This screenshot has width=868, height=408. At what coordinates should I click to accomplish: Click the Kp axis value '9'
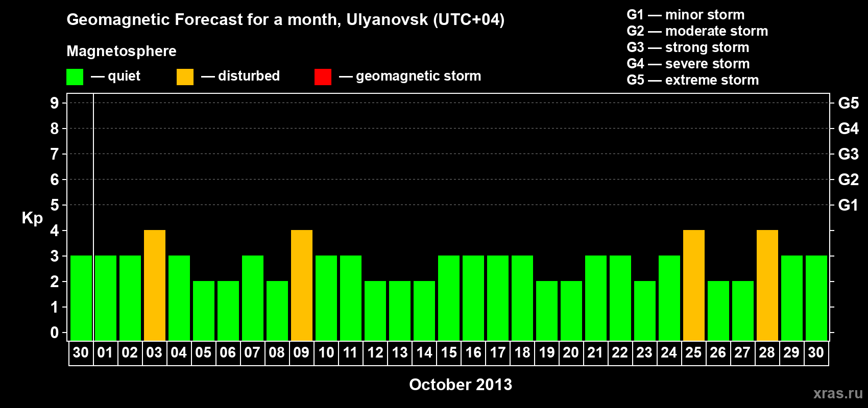(x=55, y=103)
